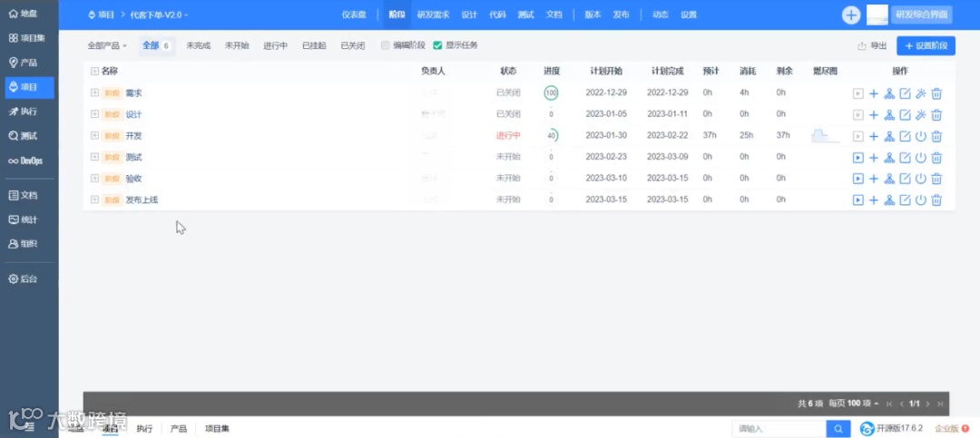Viewport: 980px width, 438px height.
Task: Expand the 需求 stage row
Action: tap(95, 92)
